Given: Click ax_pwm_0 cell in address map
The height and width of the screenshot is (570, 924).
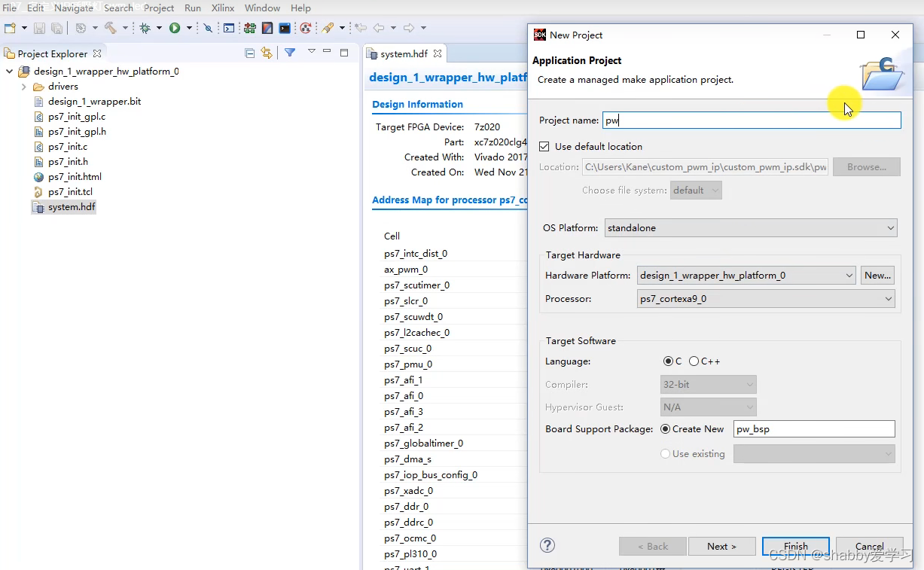Looking at the screenshot, I should 406,270.
